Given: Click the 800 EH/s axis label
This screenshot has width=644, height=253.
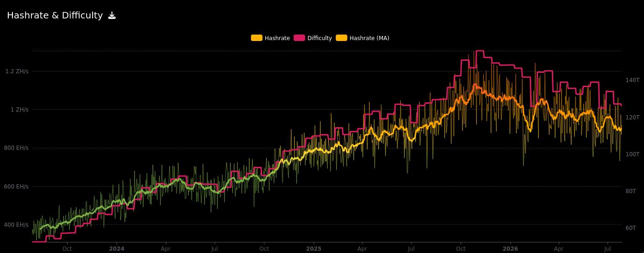Looking at the screenshot, I should [x=17, y=148].
